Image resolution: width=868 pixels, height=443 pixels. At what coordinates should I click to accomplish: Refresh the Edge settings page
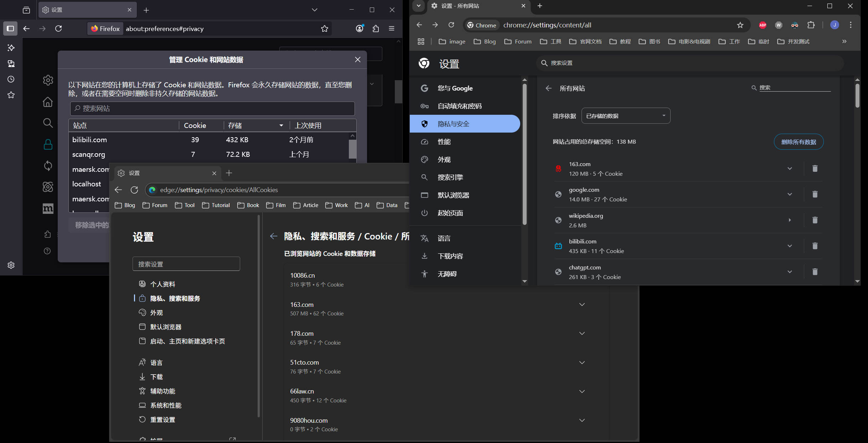coord(134,190)
